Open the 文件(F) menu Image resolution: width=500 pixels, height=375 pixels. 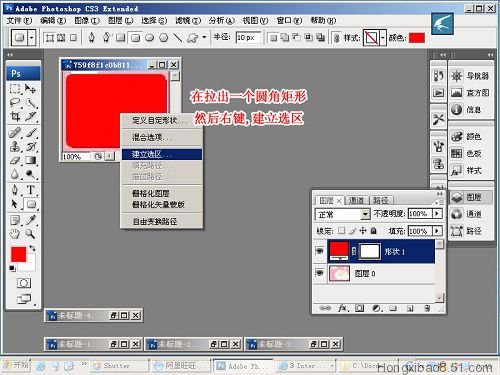pos(19,21)
